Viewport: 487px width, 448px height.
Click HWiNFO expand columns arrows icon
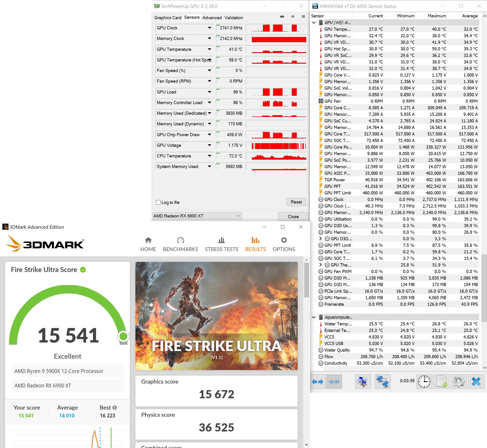point(317,382)
